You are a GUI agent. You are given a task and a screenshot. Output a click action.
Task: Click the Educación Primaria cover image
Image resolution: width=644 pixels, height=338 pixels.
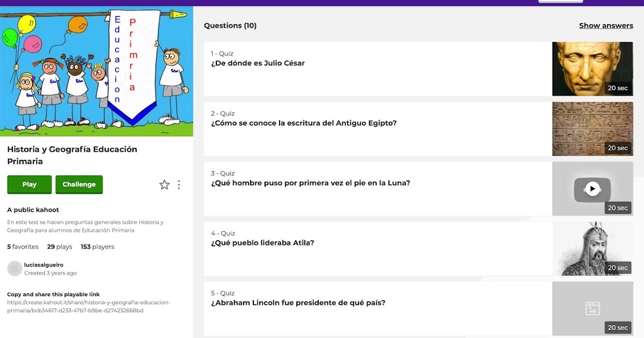point(97,71)
